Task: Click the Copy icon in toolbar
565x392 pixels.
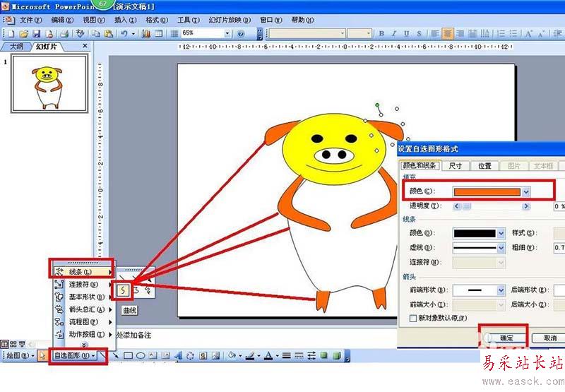Action: 96,34
